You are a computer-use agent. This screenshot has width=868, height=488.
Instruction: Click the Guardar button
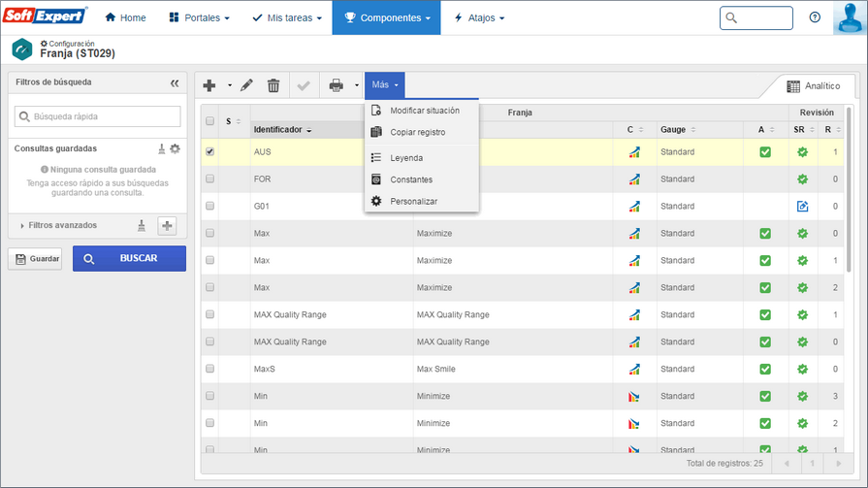(35, 259)
